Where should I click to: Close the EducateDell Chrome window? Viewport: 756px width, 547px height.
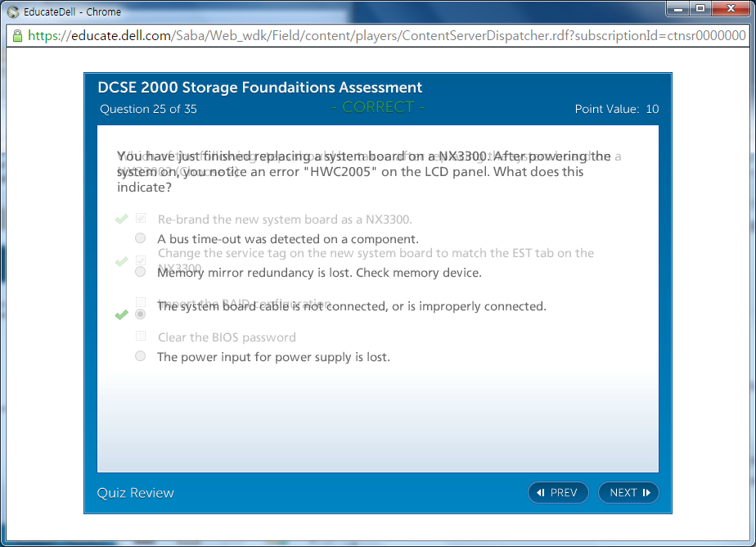click(x=731, y=8)
